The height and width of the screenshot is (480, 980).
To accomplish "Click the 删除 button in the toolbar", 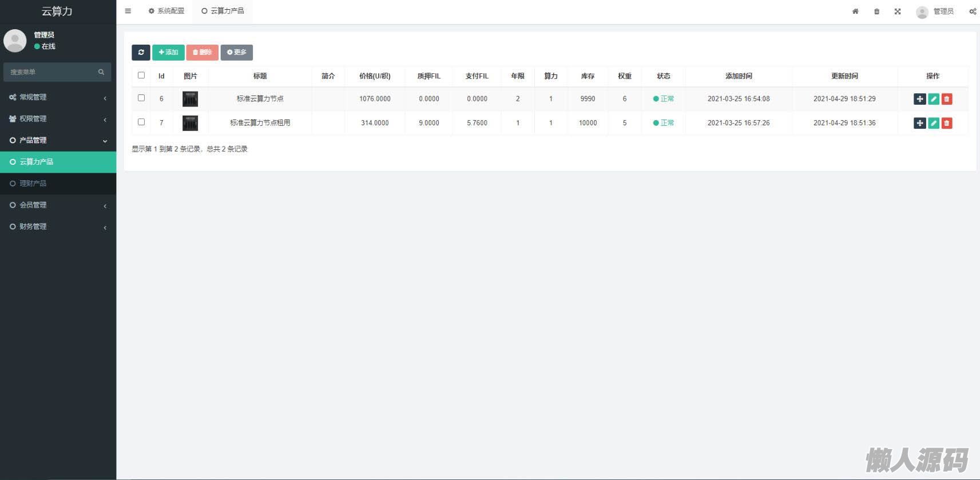I will click(202, 52).
